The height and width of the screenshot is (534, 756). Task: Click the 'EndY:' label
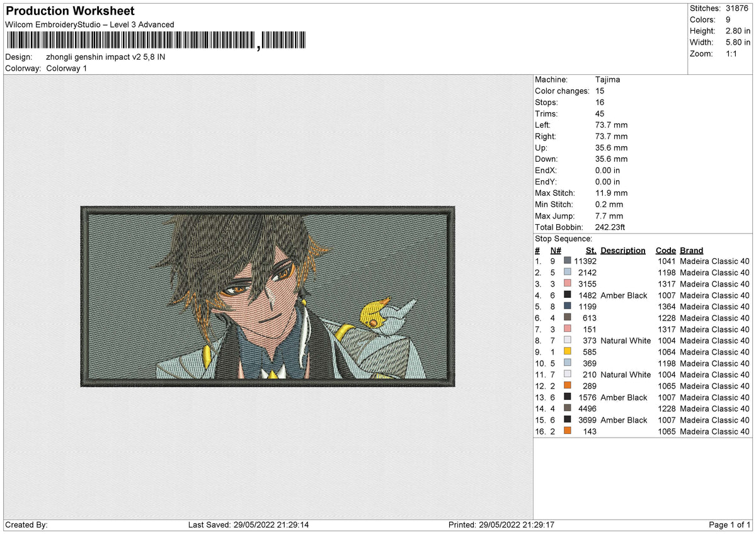pos(546,182)
